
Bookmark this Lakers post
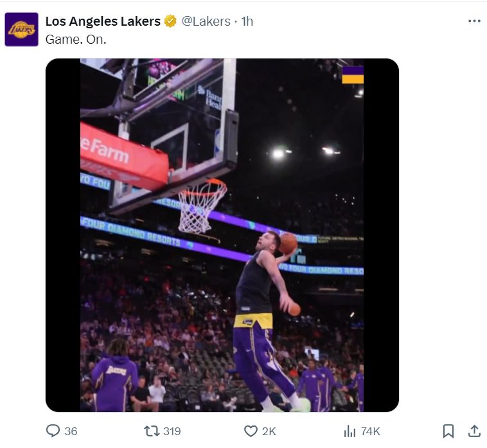(x=448, y=431)
